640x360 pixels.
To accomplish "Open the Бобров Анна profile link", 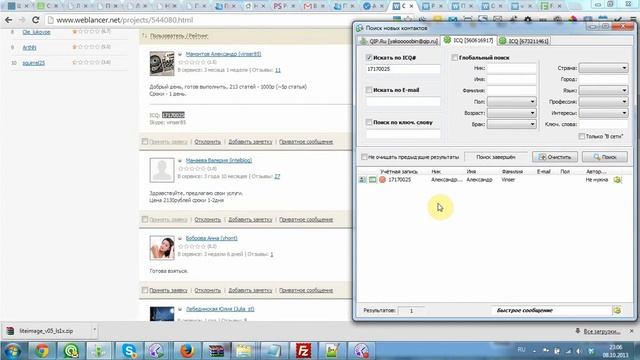I will [211, 238].
